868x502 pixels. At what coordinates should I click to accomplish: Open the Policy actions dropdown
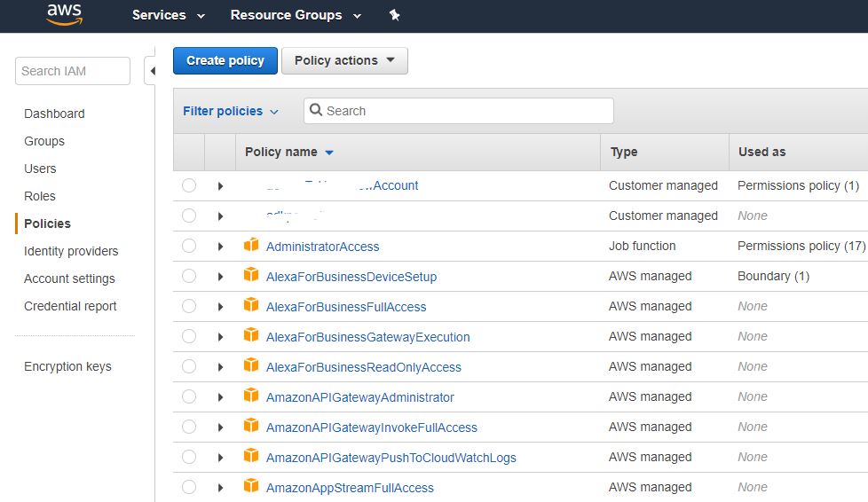pos(344,60)
